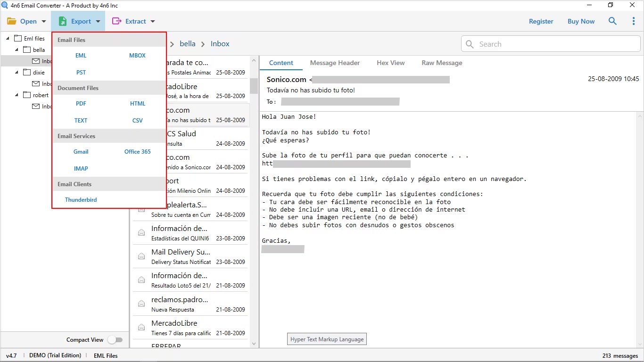Open the Raw Message tab
Image resolution: width=644 pixels, height=362 pixels.
[442, 63]
